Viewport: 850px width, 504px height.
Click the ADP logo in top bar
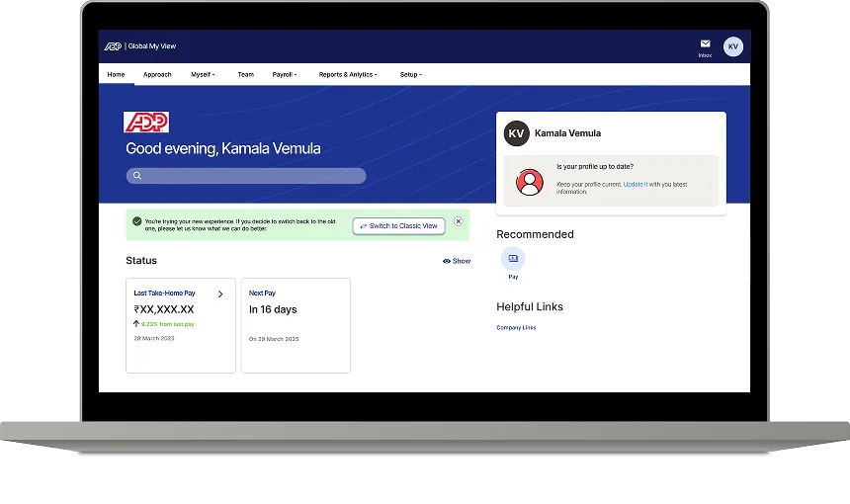coord(113,46)
